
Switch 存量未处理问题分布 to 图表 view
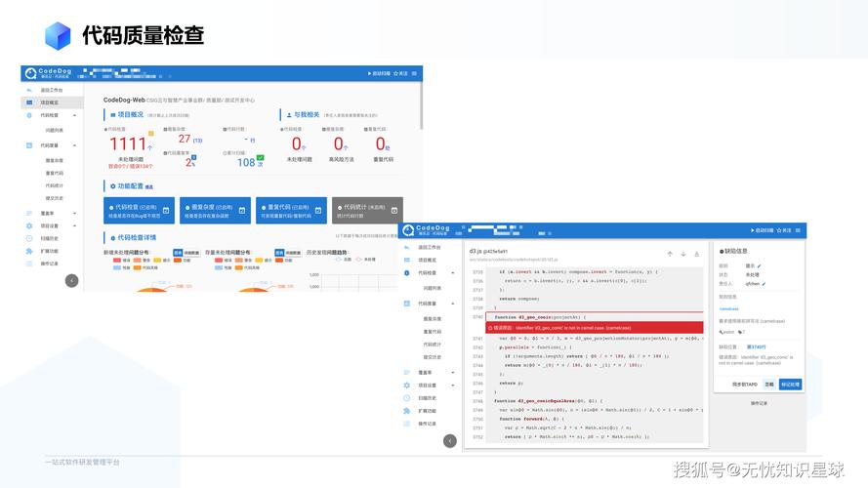click(x=279, y=253)
